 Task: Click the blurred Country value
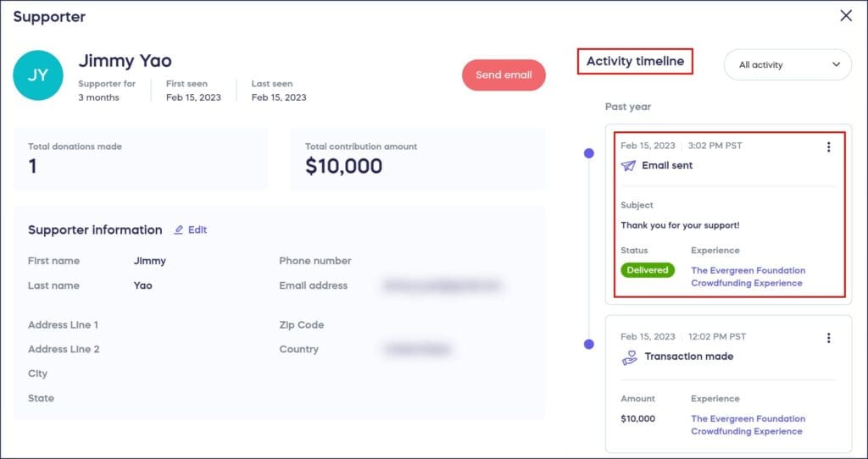pyautogui.click(x=417, y=349)
